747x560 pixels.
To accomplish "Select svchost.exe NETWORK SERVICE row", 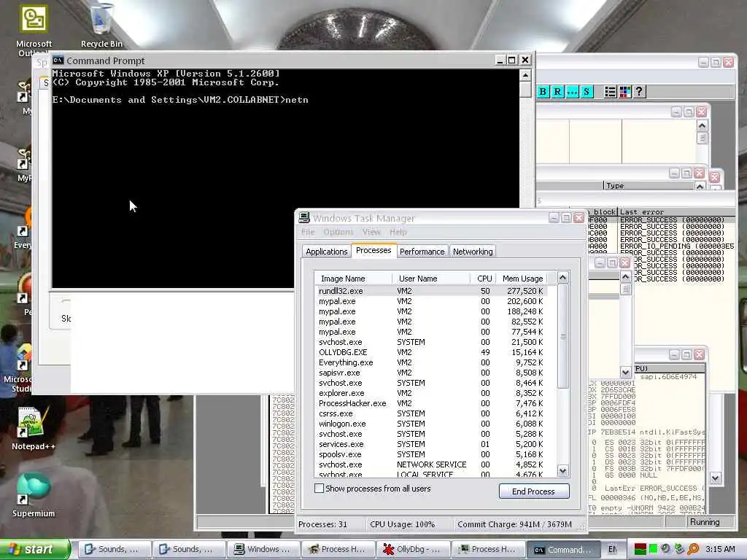I will pos(431,464).
